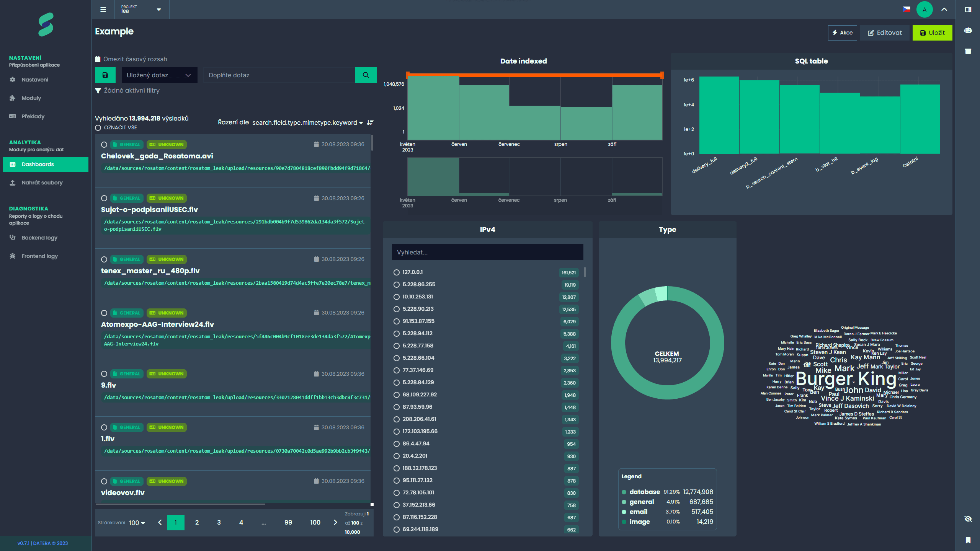980x551 pixels.
Task: Click the bookmark icon at bottom right
Action: click(x=968, y=540)
